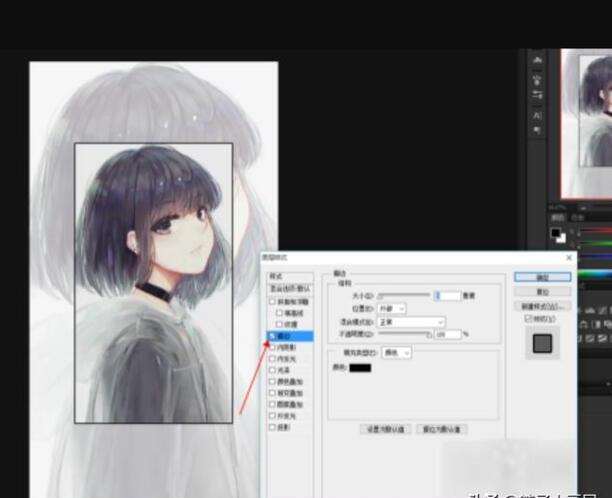Click the 复位为默认值 button
Screen dimensions: 612x498
[442, 429]
